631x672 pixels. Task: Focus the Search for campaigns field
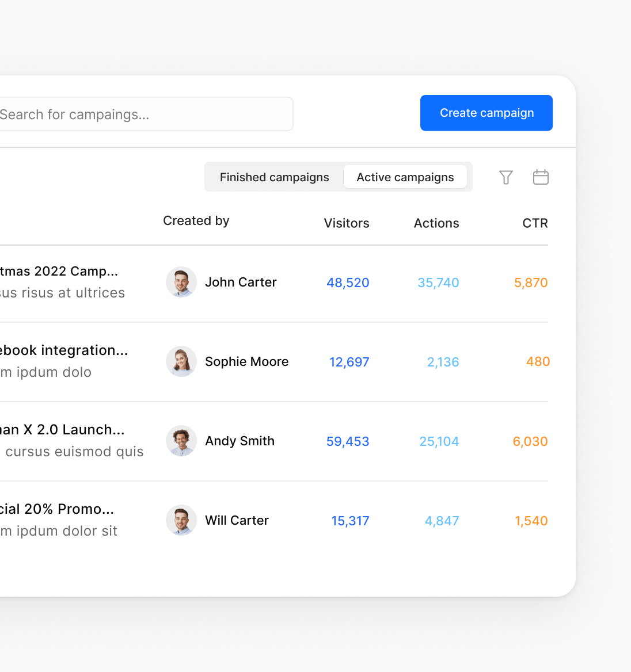[146, 114]
